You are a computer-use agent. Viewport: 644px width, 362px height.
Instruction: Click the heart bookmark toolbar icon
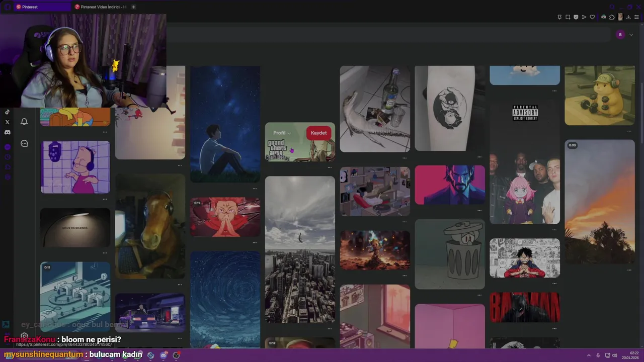(x=592, y=17)
